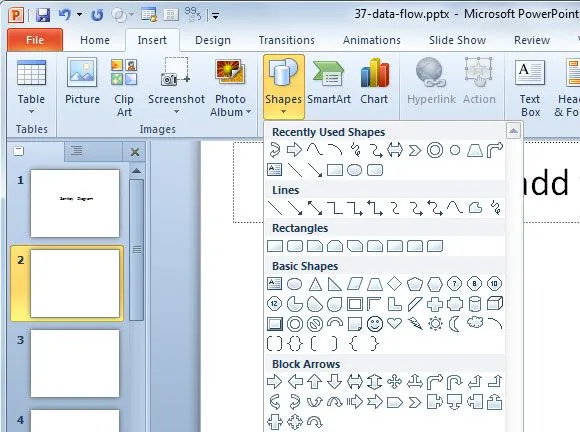Choose the Lightning Bolt shape
The width and height of the screenshot is (580, 432).
tap(415, 324)
